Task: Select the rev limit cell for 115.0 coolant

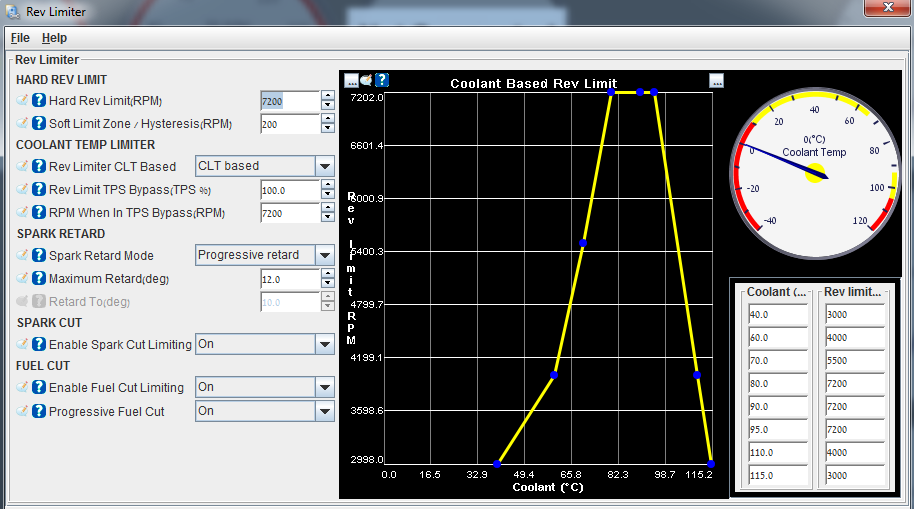Action: pos(855,475)
